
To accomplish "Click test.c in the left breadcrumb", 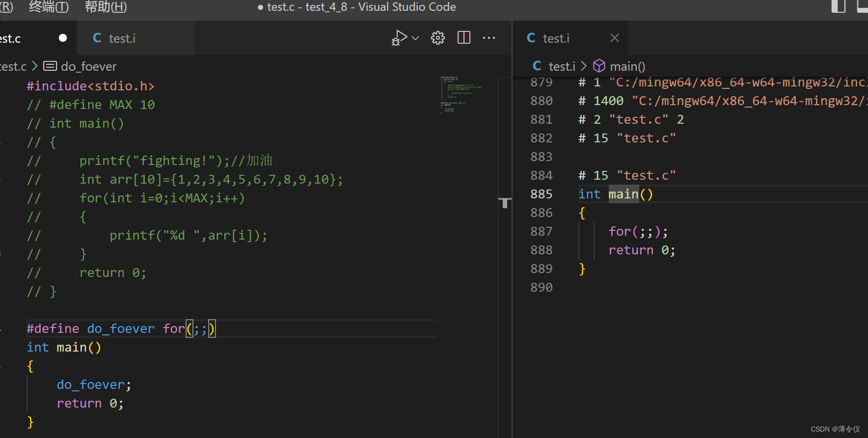I will [x=13, y=66].
